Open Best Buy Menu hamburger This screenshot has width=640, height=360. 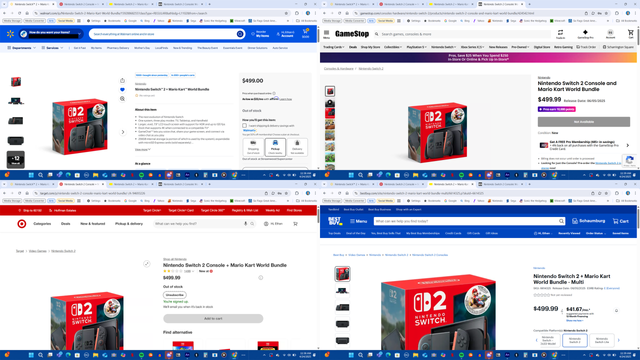pyautogui.click(x=358, y=221)
